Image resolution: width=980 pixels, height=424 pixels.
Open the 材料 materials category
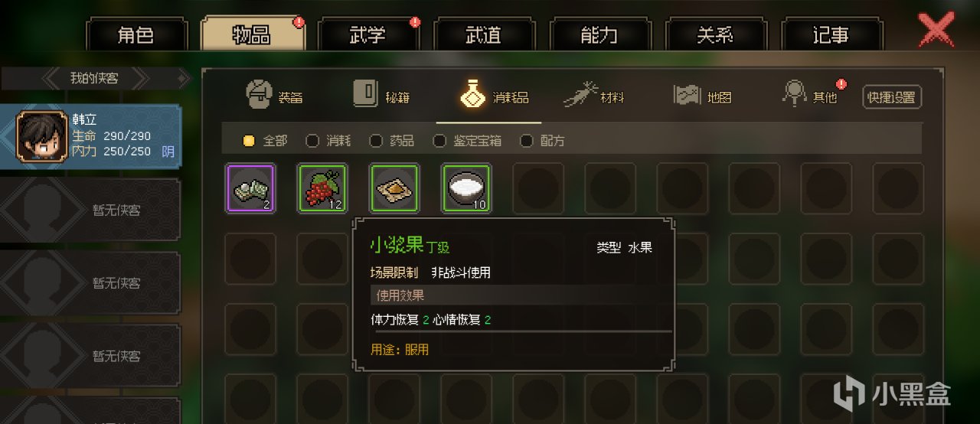pos(594,96)
